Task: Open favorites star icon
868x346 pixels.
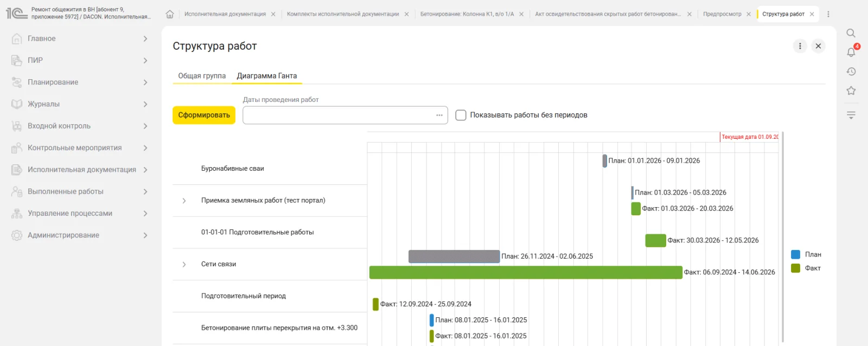Action: point(851,91)
